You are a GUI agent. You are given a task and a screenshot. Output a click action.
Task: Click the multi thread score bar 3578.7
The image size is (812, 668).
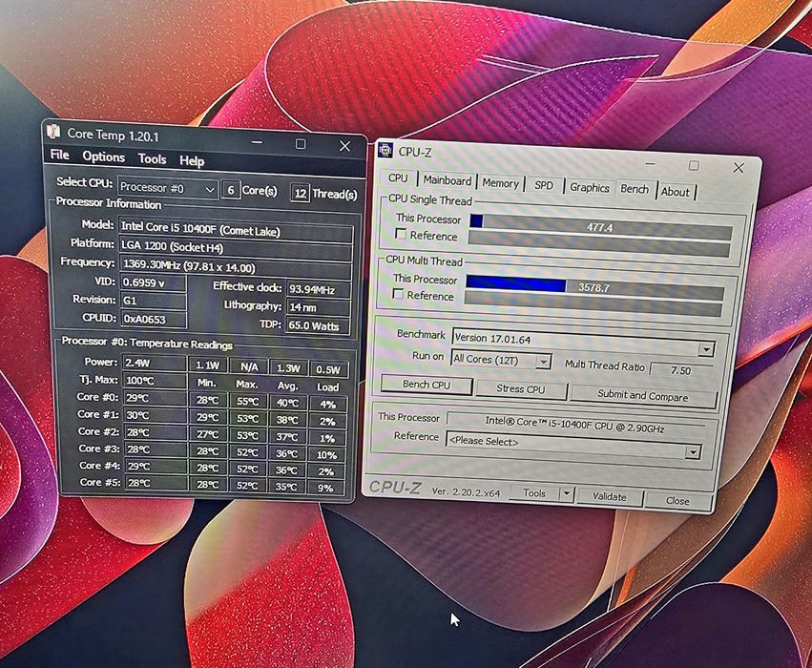[x=594, y=287]
